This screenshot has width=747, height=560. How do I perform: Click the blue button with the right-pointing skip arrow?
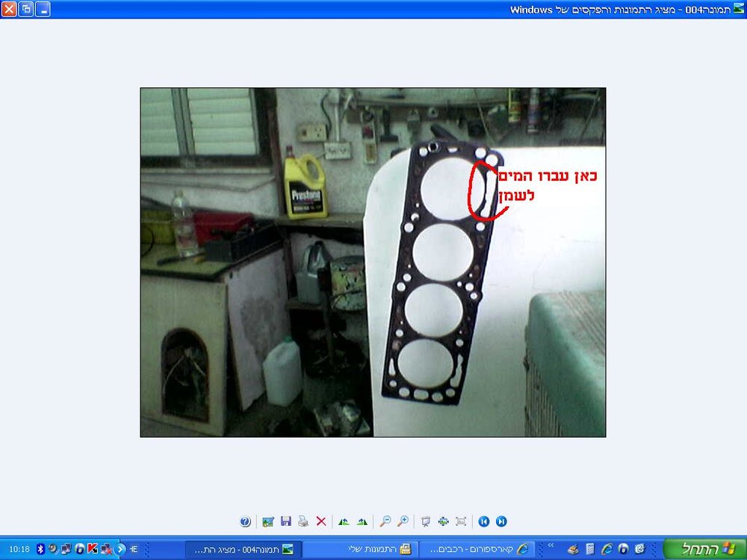501,521
